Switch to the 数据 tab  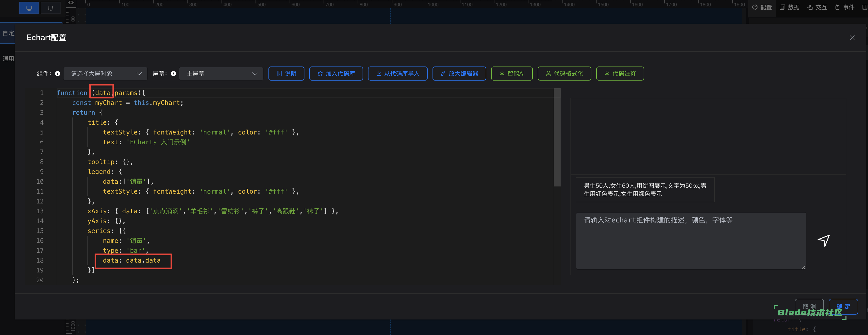click(x=789, y=7)
